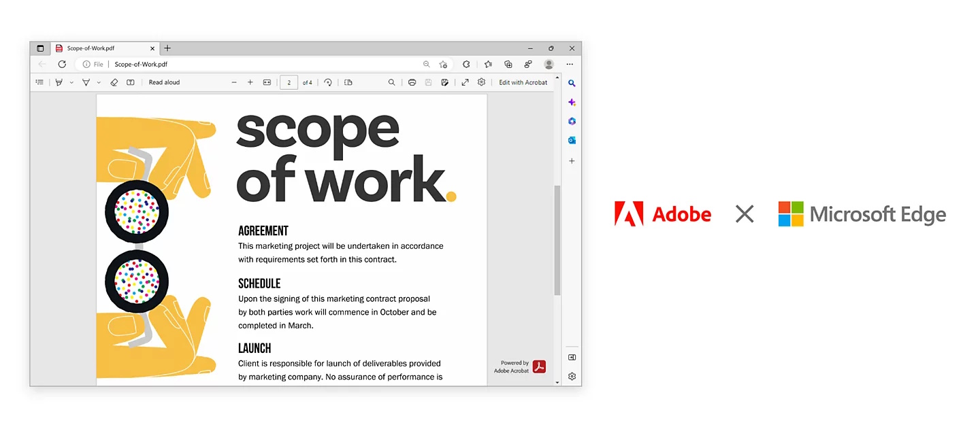Select the Highlight tool
Image resolution: width=980 pixels, height=429 pixels.
58,82
